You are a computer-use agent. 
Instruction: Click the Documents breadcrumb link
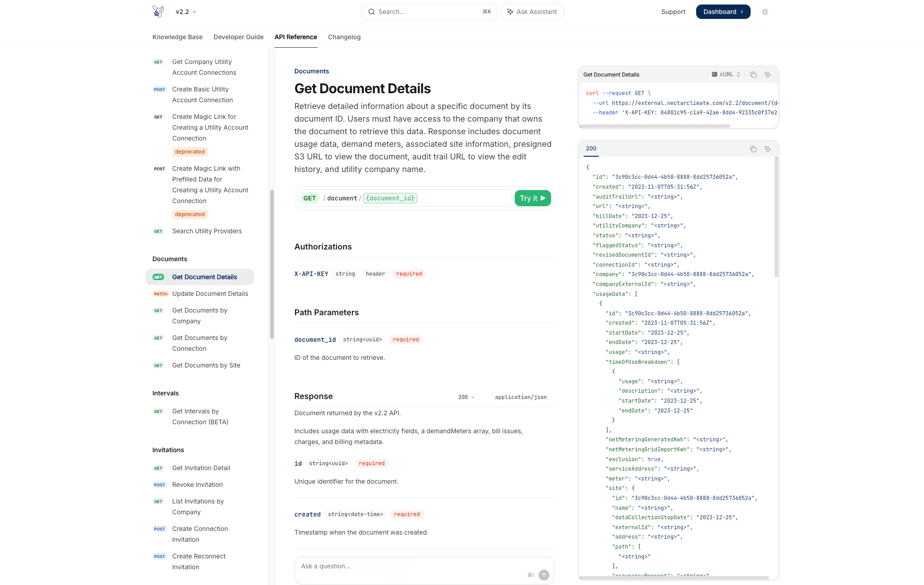(312, 71)
